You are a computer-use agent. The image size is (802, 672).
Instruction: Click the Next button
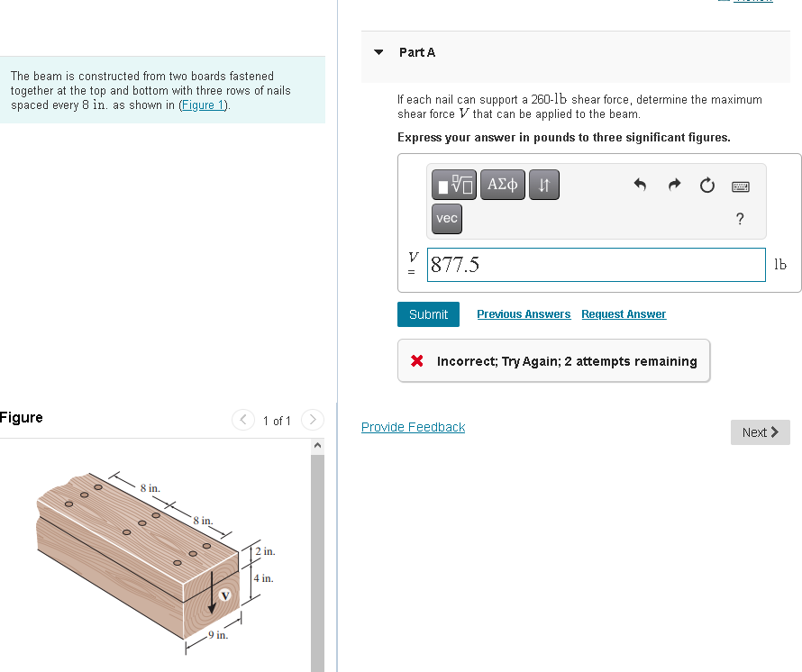click(x=760, y=432)
